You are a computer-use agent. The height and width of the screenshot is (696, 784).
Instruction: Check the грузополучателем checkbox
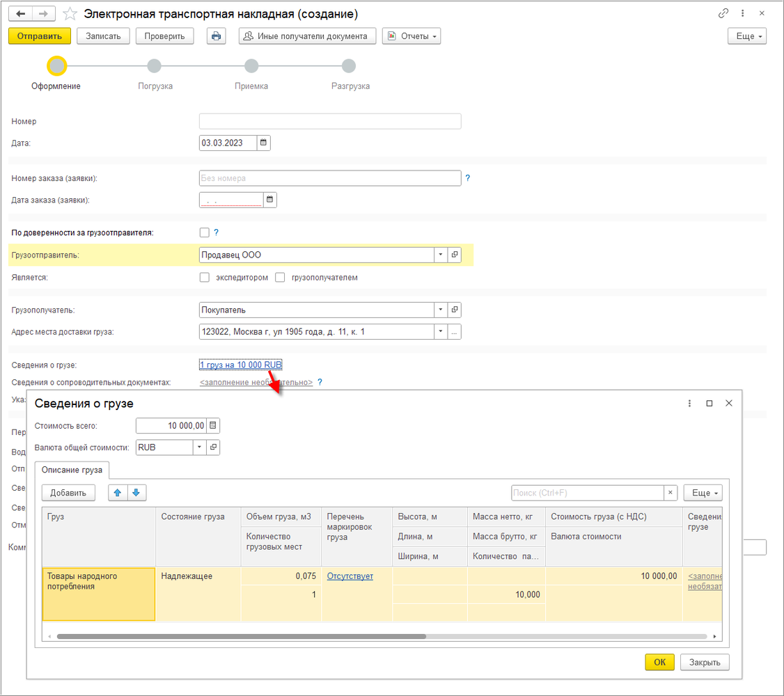coord(280,277)
